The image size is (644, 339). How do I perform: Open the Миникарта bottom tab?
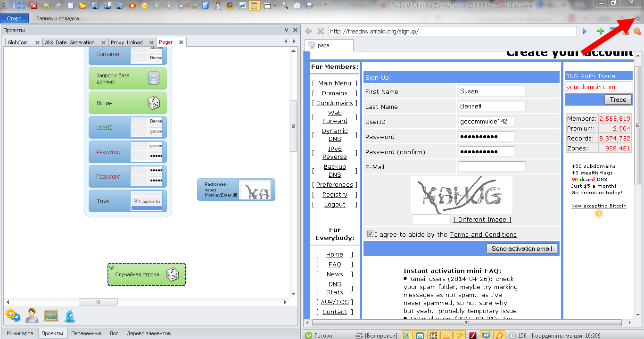[20, 333]
